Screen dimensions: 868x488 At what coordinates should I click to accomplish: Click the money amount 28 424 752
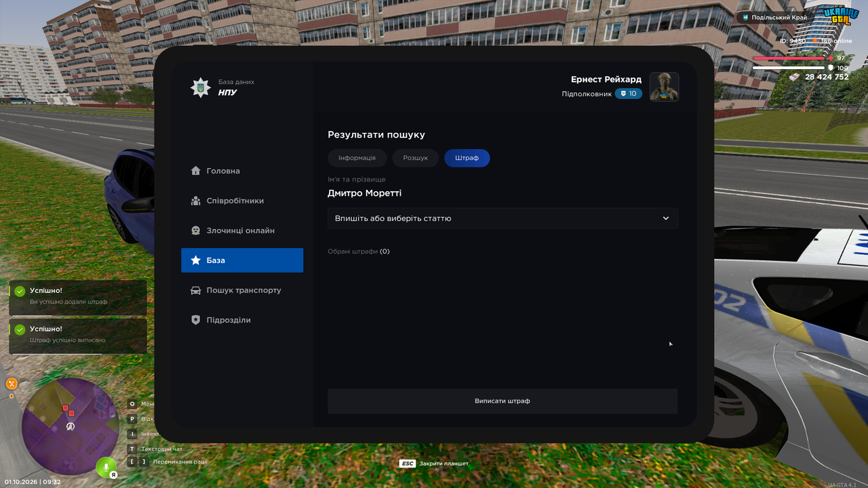(x=827, y=77)
